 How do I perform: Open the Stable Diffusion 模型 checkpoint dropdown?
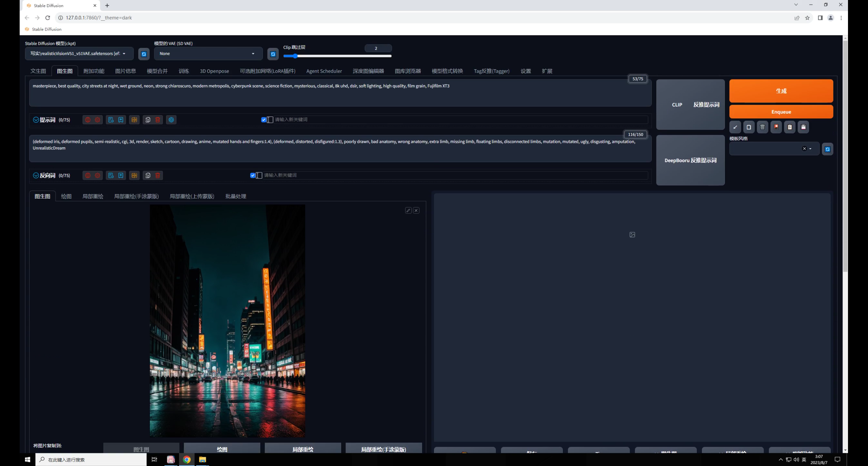tap(78, 54)
